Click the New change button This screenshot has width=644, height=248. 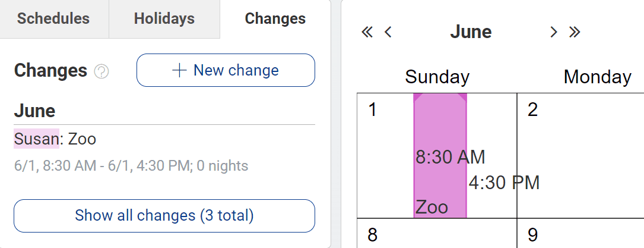(x=226, y=70)
